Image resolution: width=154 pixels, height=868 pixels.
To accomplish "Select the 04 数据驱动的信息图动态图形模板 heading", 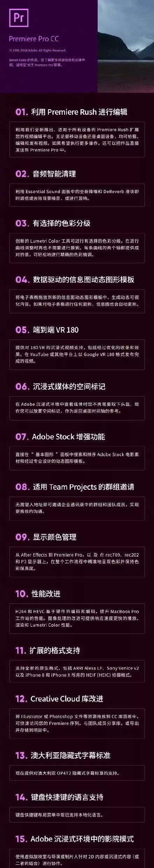I will [x=75, y=280].
